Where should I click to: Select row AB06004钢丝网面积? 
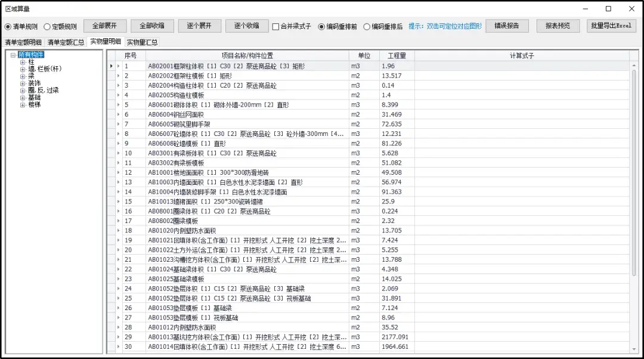pyautogui.click(x=372, y=114)
